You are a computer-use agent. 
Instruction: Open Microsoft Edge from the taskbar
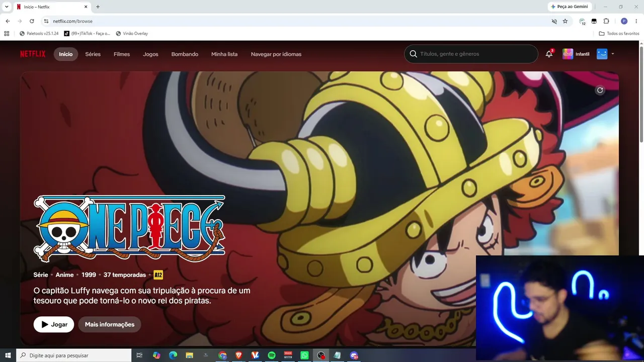(173, 355)
